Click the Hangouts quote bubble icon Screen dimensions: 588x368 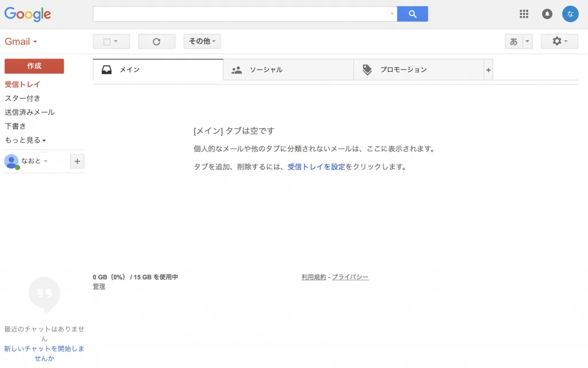click(x=44, y=294)
